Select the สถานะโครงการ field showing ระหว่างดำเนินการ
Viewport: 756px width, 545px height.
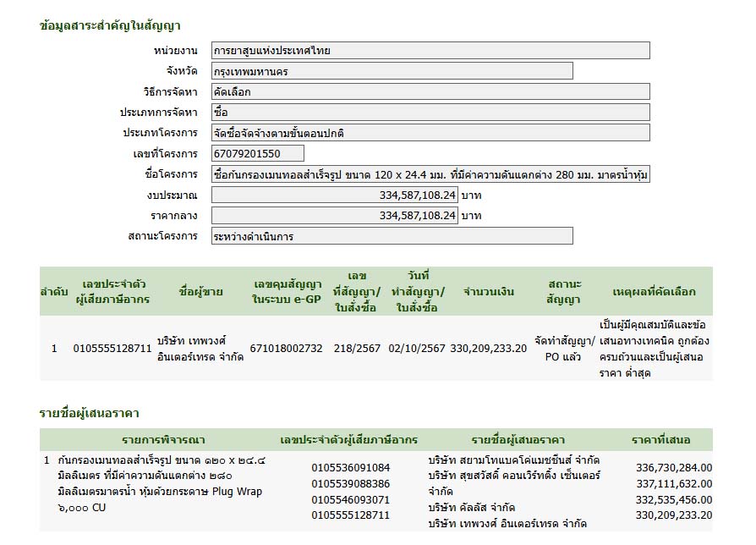point(392,236)
